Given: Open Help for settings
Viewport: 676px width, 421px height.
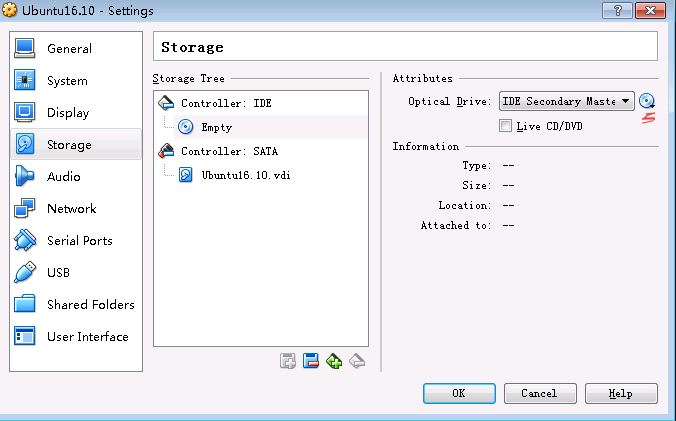Looking at the screenshot, I should point(621,393).
